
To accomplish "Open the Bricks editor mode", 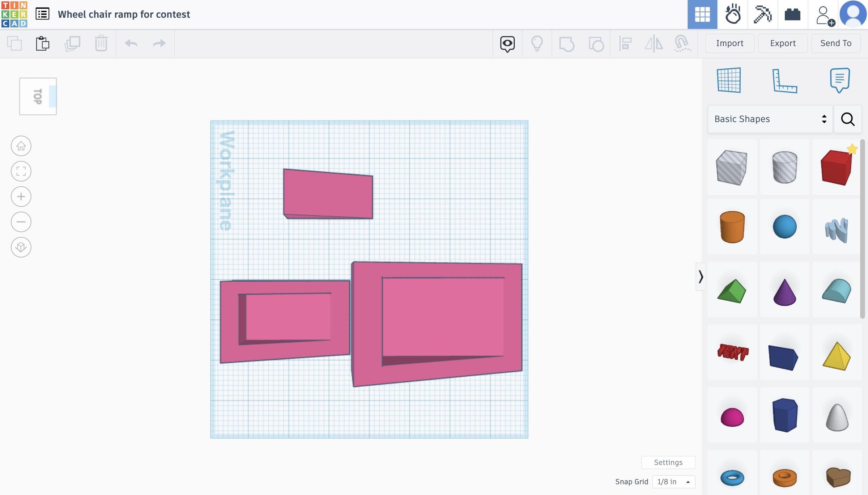I will click(792, 14).
